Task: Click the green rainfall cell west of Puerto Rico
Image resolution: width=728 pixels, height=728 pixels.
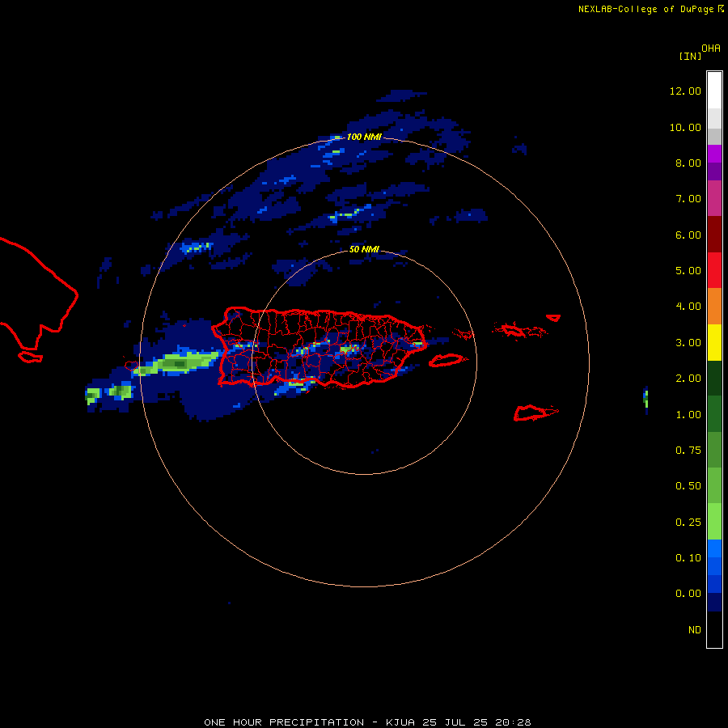Action: coord(178,363)
